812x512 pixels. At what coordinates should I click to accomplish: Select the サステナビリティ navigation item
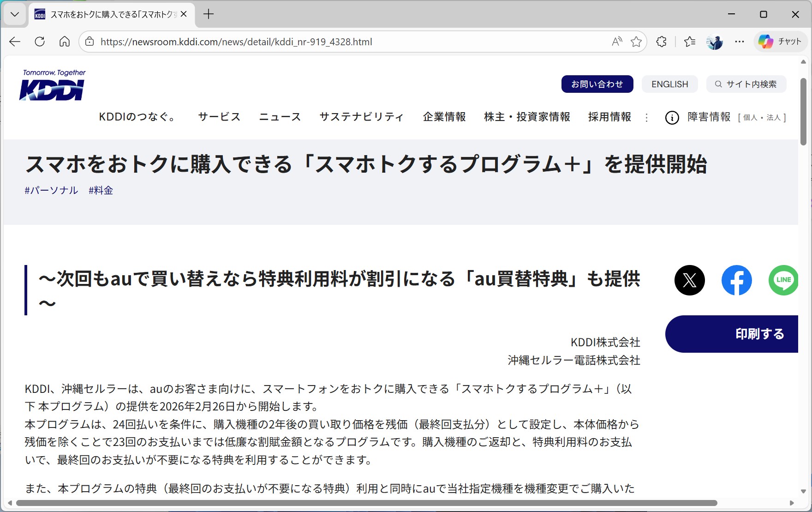point(361,117)
